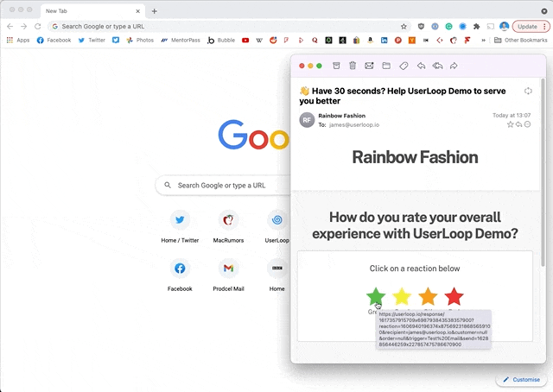553x392 pixels.
Task: Click the Chrome profile indicator in tab strip
Action: pos(543,11)
